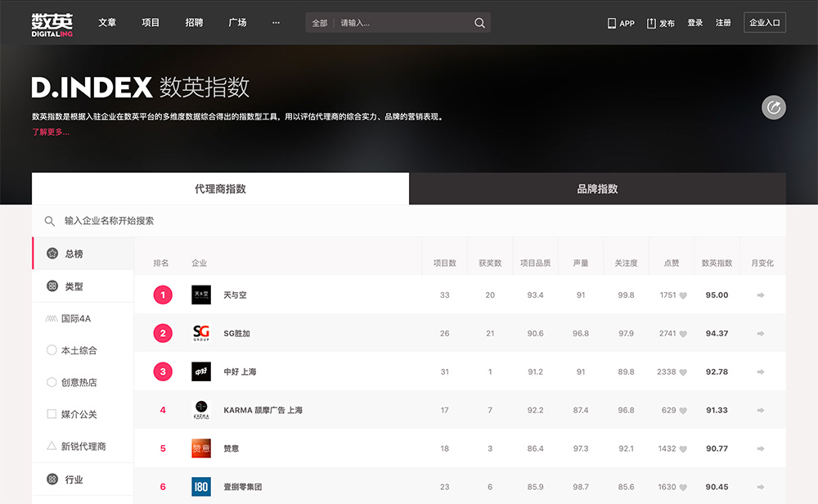Sort by 获奖数 column header
The height and width of the screenshot is (504, 818).
pyautogui.click(x=490, y=263)
